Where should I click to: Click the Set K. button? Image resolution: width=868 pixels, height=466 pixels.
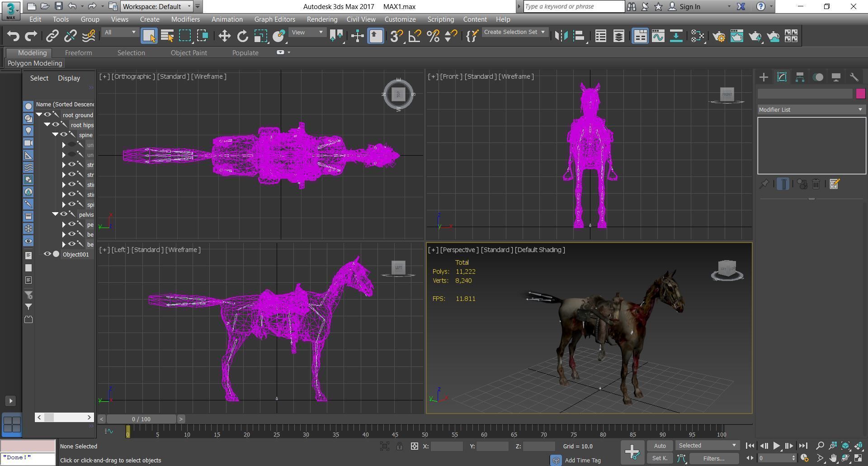point(660,458)
